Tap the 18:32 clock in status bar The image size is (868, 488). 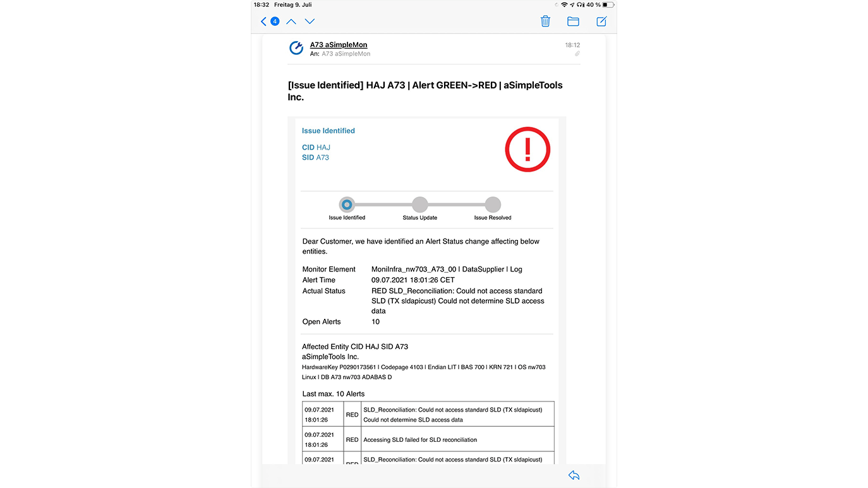tap(261, 4)
